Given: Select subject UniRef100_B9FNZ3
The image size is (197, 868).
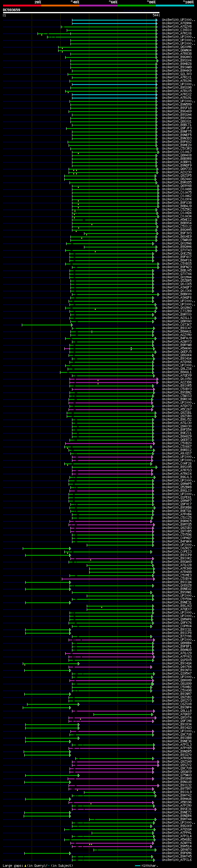Looking at the screenshot, I should click(x=177, y=267).
